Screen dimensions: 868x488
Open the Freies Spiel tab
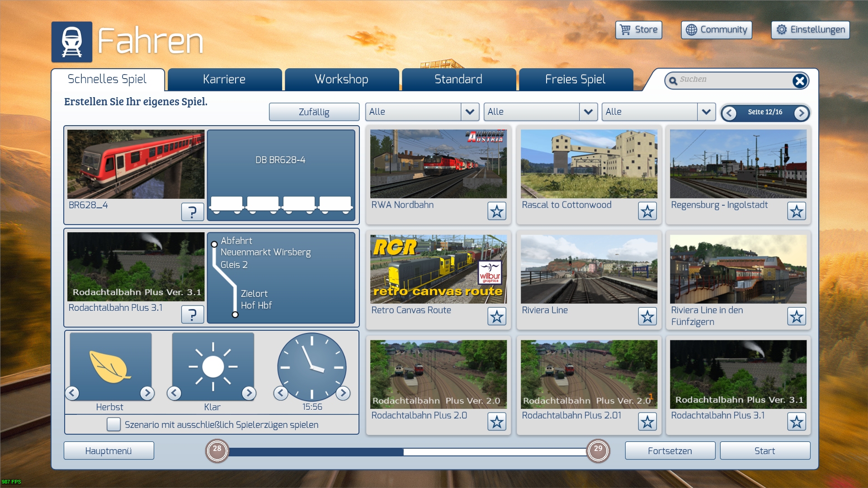point(575,80)
